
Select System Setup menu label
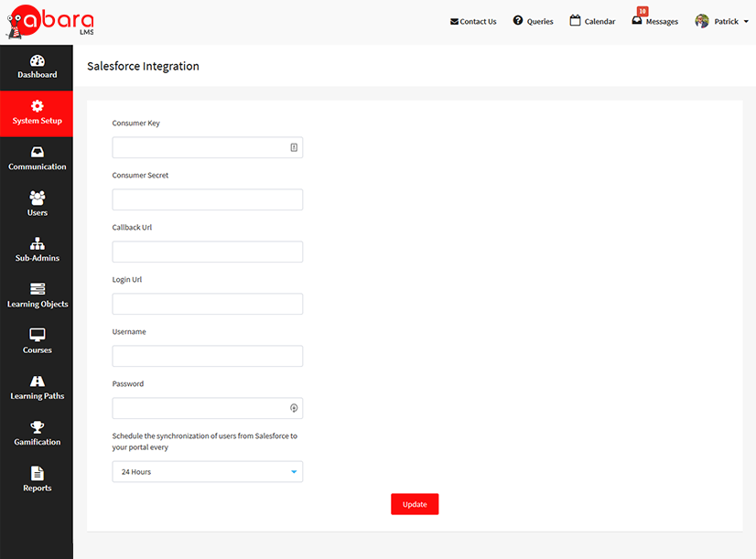[x=38, y=121]
